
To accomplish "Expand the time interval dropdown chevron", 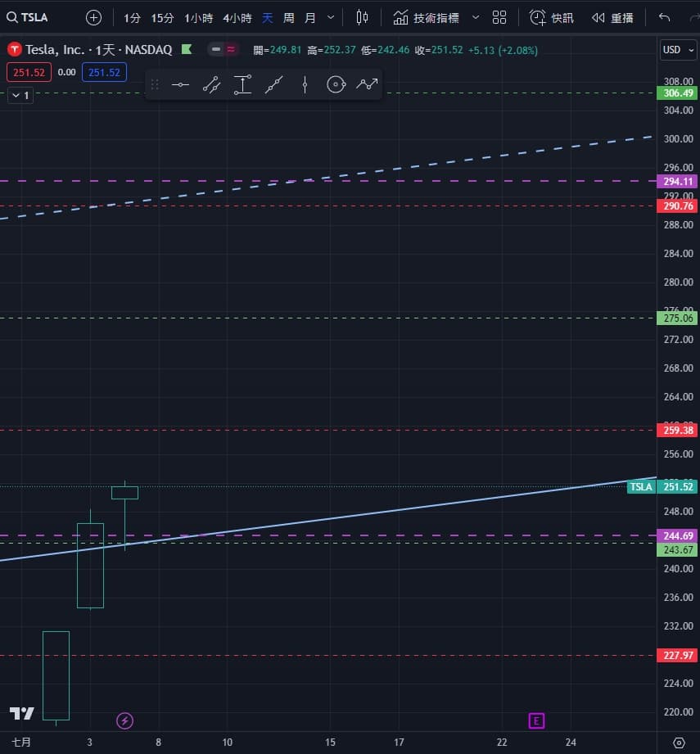I will (331, 17).
